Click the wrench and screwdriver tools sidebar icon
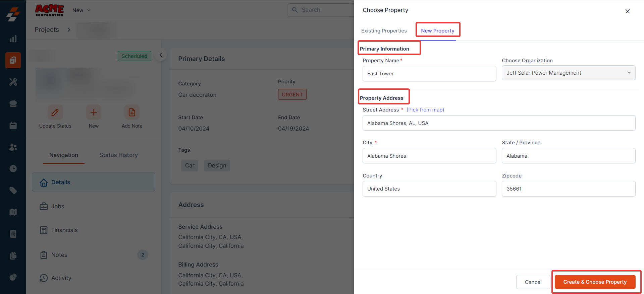The image size is (644, 294). click(13, 82)
